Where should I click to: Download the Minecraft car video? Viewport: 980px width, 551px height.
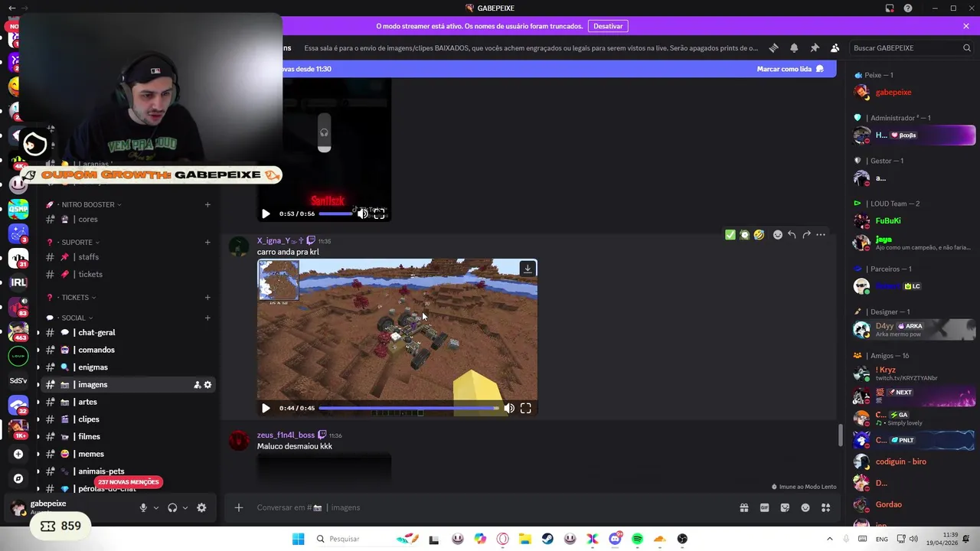point(528,269)
